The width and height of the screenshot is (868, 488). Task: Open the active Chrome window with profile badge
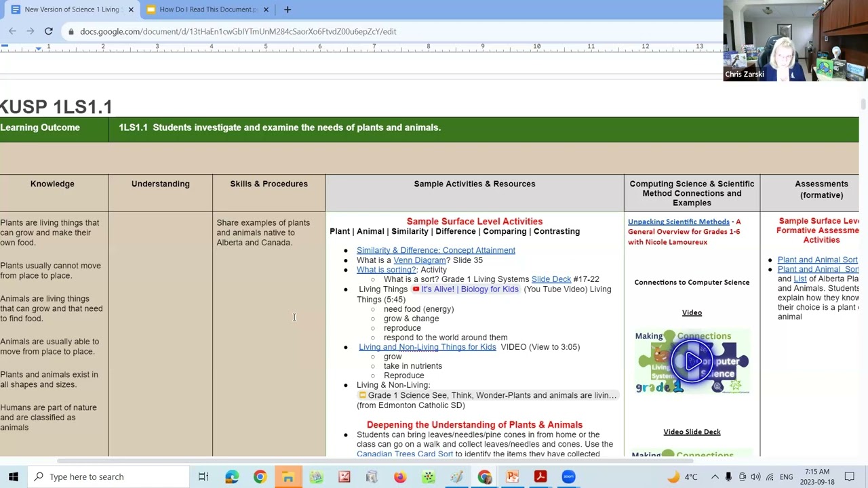point(484,476)
